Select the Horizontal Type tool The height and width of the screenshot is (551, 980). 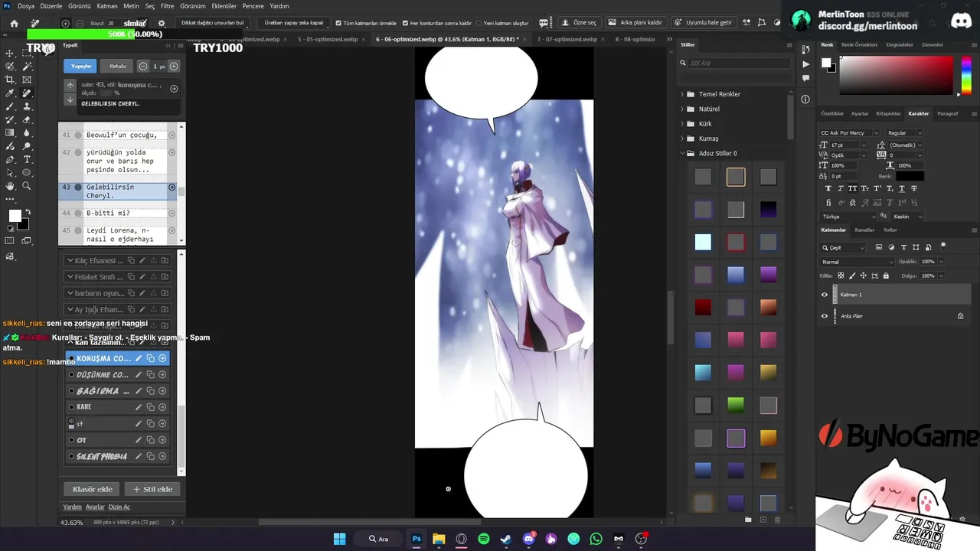pyautogui.click(x=27, y=159)
